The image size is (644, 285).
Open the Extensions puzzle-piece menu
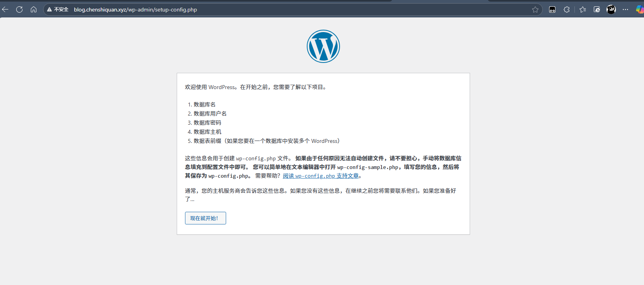pos(567,9)
